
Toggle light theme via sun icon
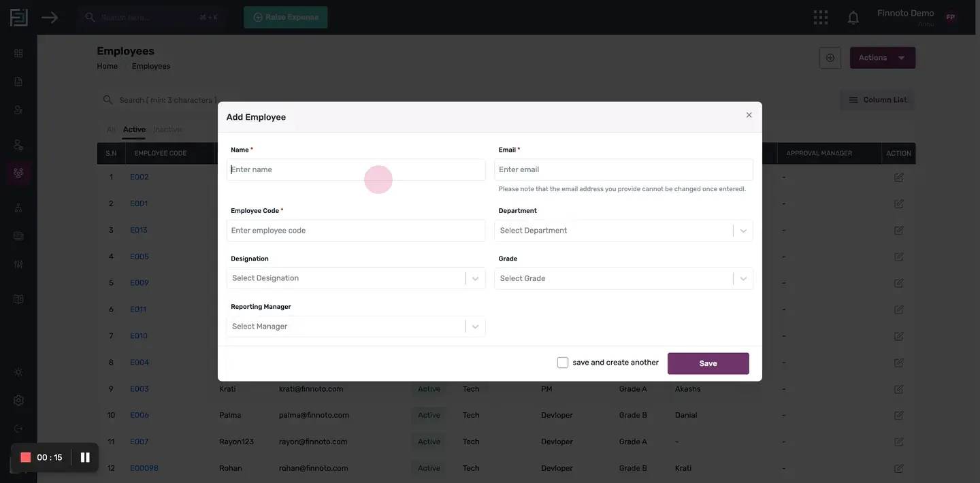point(18,372)
